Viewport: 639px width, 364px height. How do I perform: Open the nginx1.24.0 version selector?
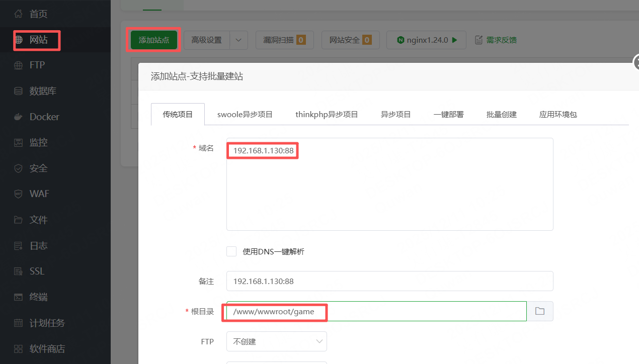[426, 40]
